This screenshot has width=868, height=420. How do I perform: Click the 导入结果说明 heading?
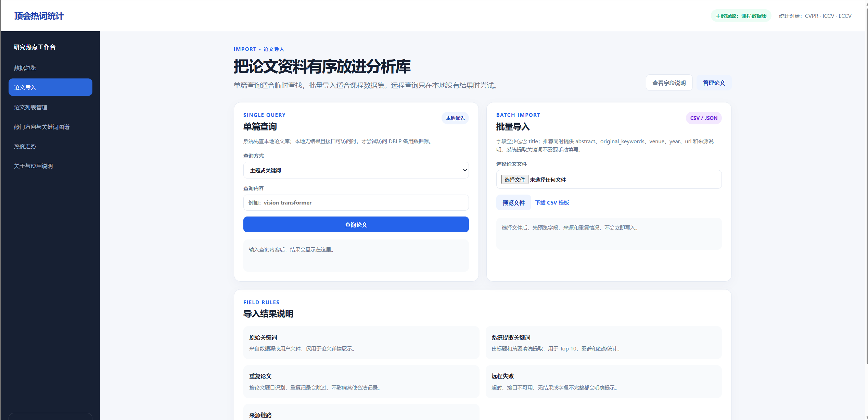click(268, 314)
